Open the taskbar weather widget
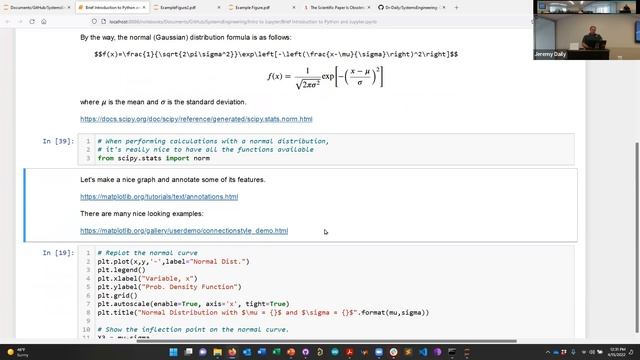 [18, 352]
